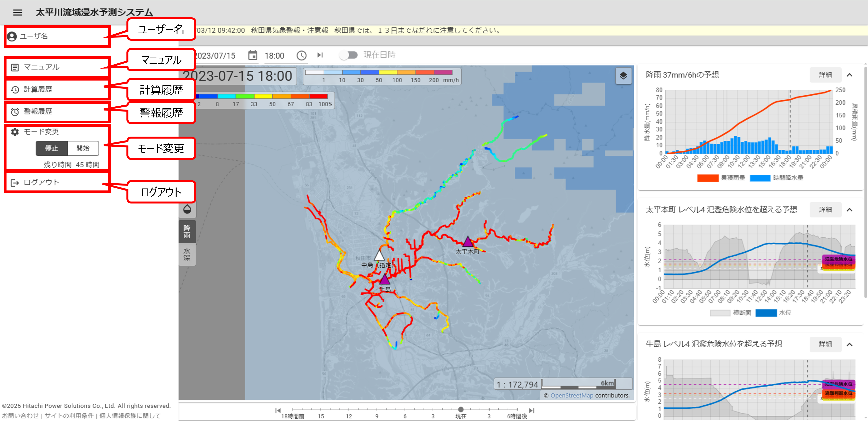The image size is (868, 421).
Task: Jump to timeline start (18時間前) icon
Action: pos(278,410)
